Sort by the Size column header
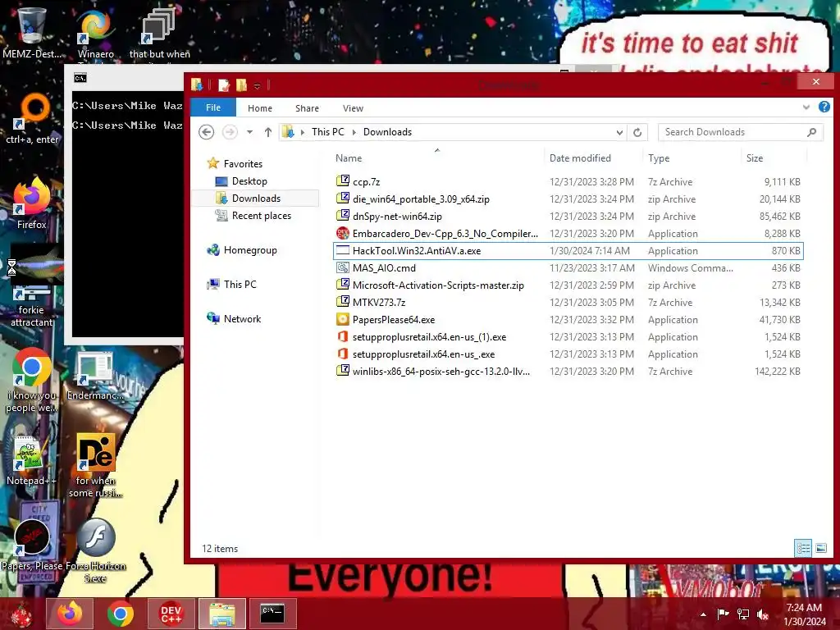The width and height of the screenshot is (840, 630). pos(774,158)
